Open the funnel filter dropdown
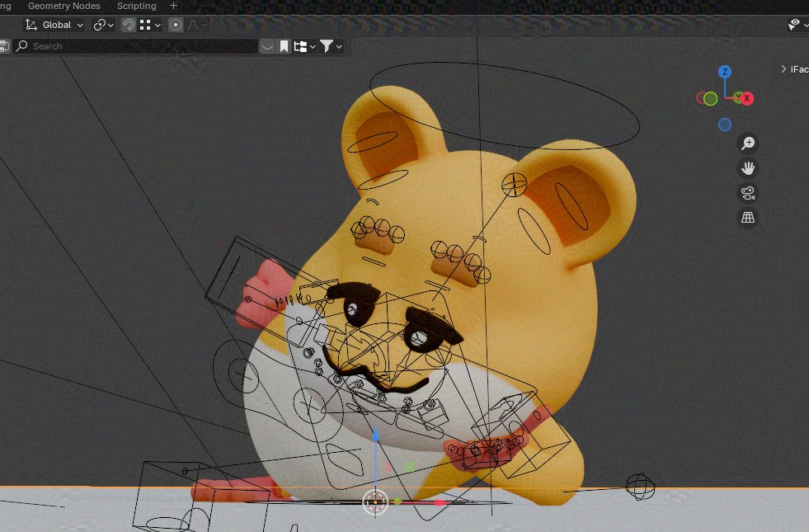Image resolution: width=809 pixels, height=532 pixels. pyautogui.click(x=332, y=46)
